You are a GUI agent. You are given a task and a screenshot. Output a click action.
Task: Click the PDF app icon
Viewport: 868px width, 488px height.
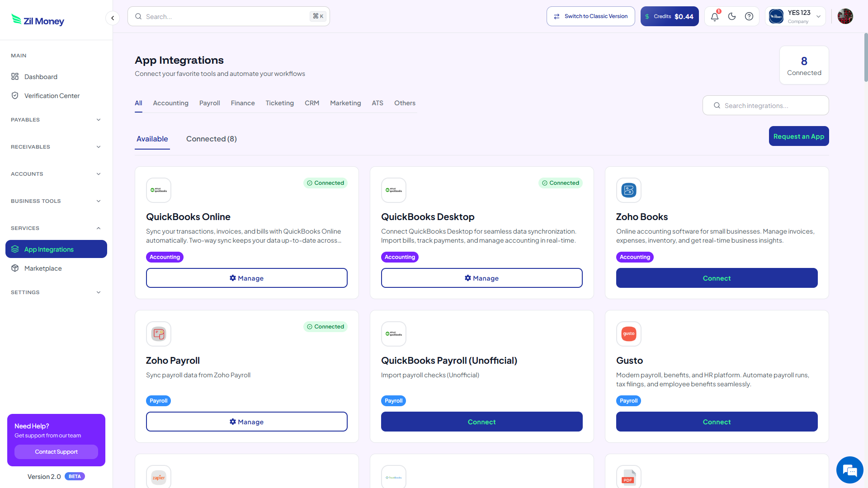coord(629,477)
